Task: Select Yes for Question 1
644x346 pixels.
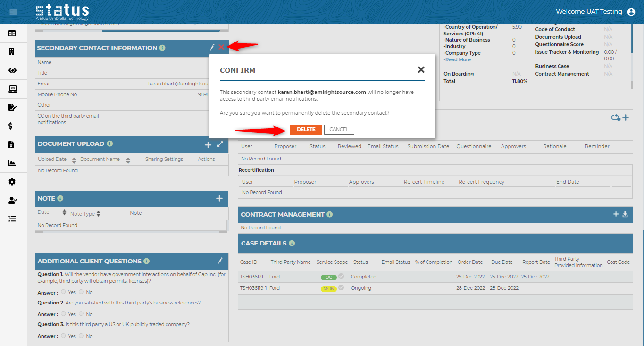Action: pos(64,292)
